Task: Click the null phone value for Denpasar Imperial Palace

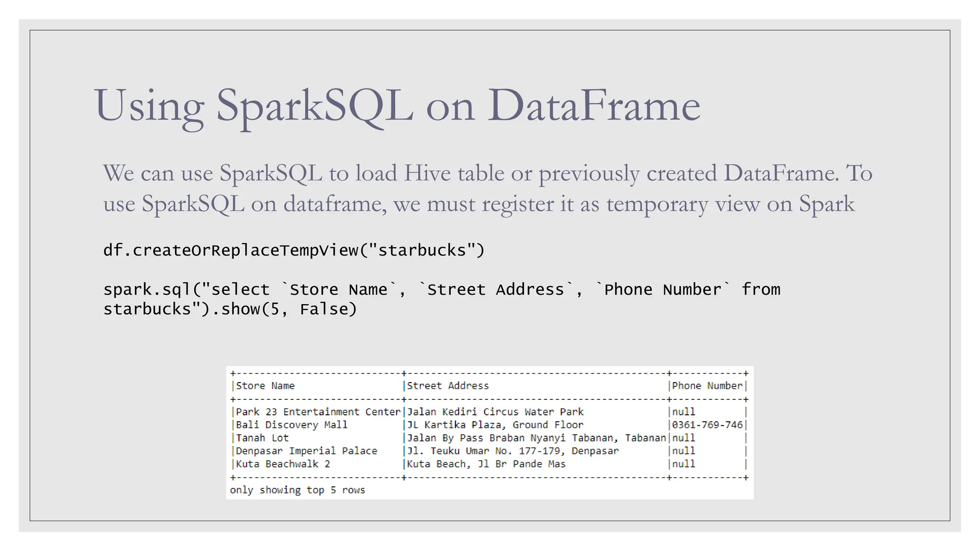Action: coord(684,451)
